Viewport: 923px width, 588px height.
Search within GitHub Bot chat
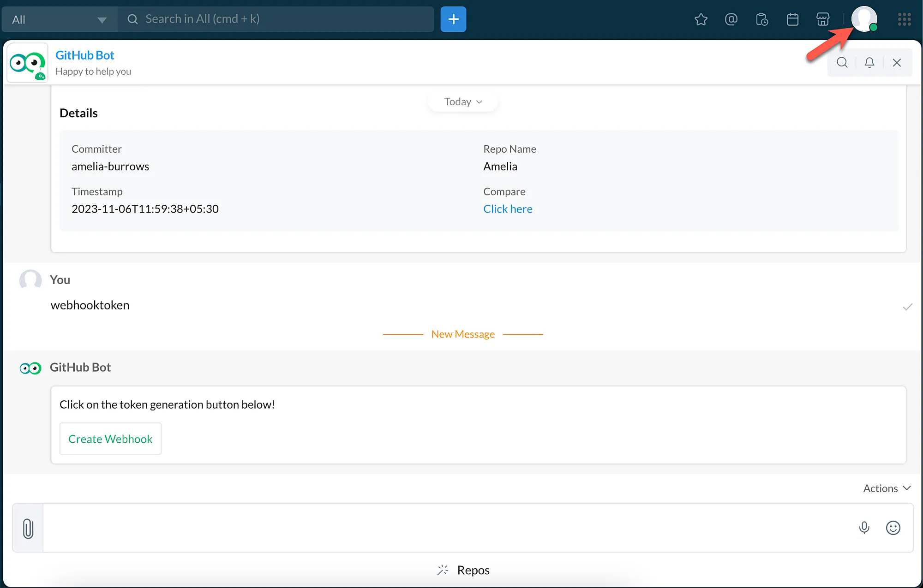click(842, 62)
